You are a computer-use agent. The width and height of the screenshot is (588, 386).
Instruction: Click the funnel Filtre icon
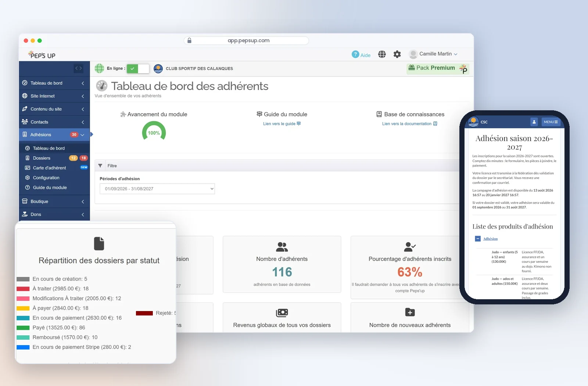point(100,166)
